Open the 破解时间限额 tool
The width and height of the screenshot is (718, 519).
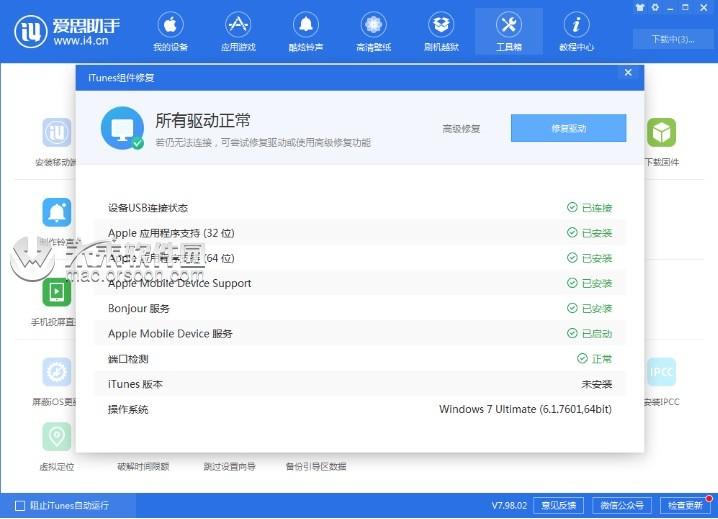click(x=143, y=467)
